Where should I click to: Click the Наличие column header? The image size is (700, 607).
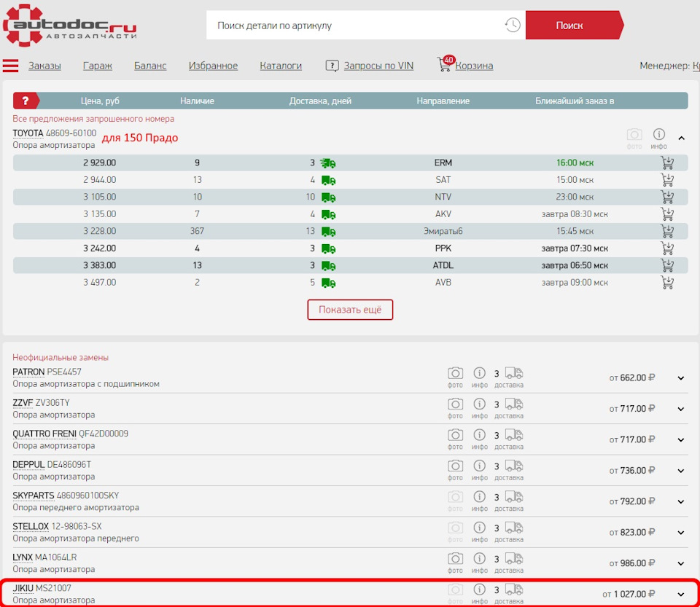[197, 101]
